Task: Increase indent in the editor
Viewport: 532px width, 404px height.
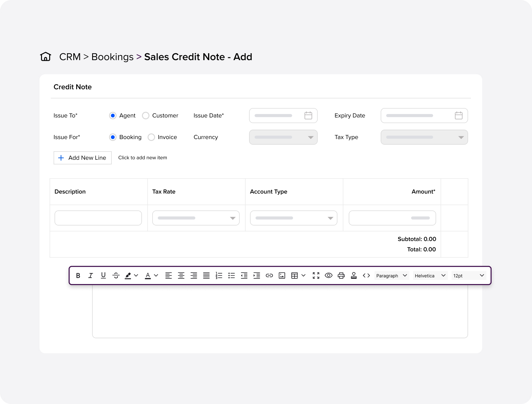Action: pyautogui.click(x=257, y=276)
